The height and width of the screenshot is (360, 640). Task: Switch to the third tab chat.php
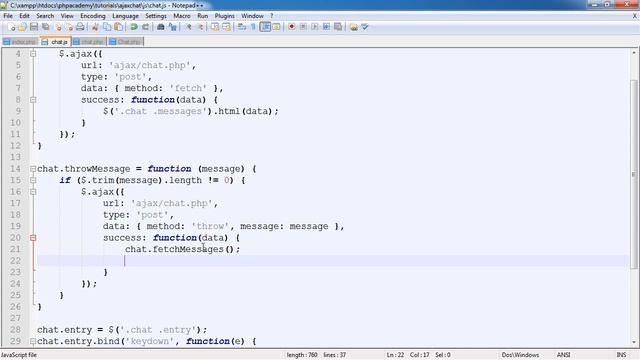pos(89,42)
